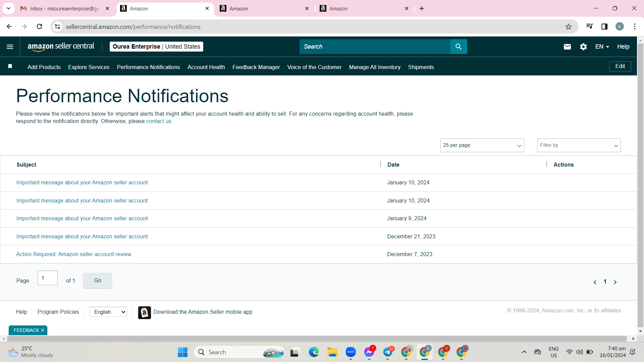This screenshot has height=362, width=644.
Task: Open the media controls icon in Chrome toolbar
Action: [589, 26]
